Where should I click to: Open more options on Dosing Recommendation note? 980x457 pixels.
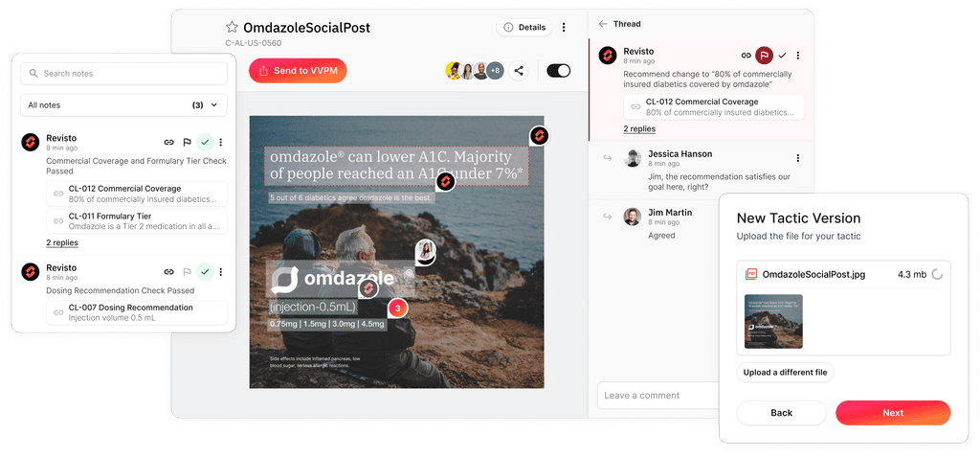[221, 272]
